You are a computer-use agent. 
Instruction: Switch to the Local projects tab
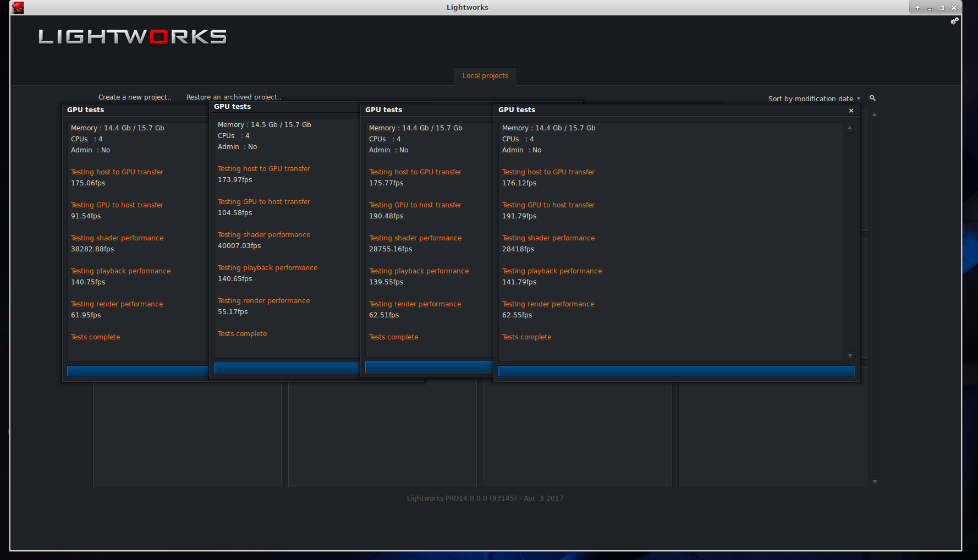485,76
